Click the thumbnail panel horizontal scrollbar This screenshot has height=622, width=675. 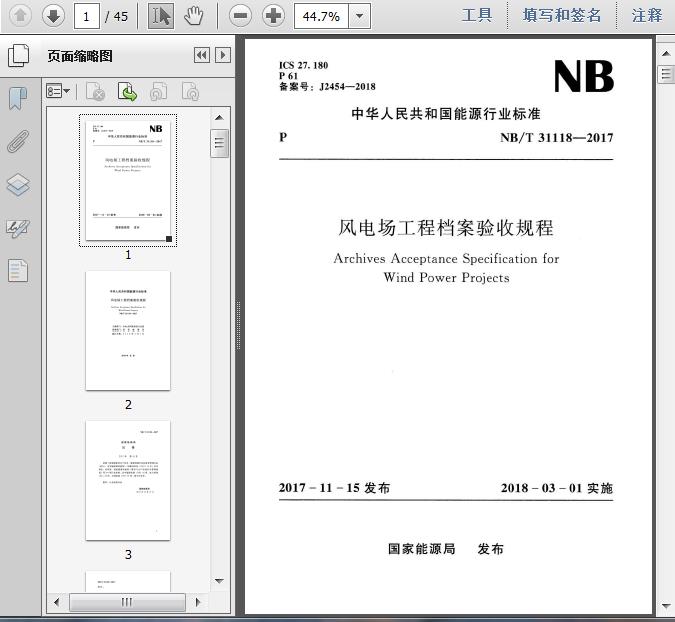[x=127, y=602]
